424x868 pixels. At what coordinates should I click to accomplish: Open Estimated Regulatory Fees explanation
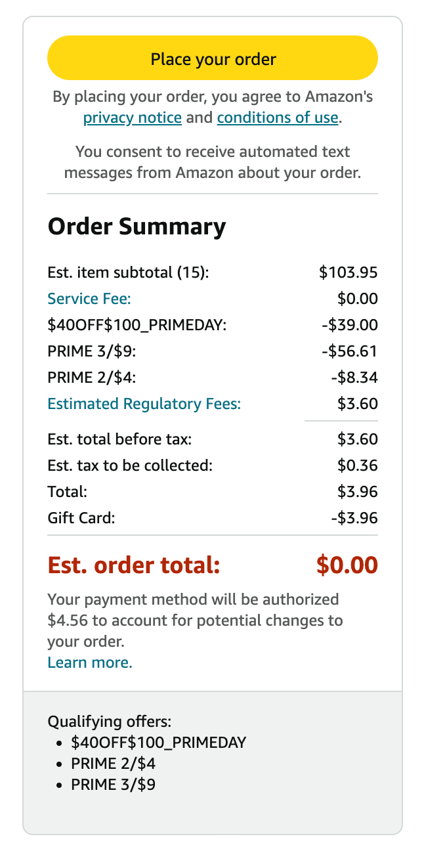(144, 404)
